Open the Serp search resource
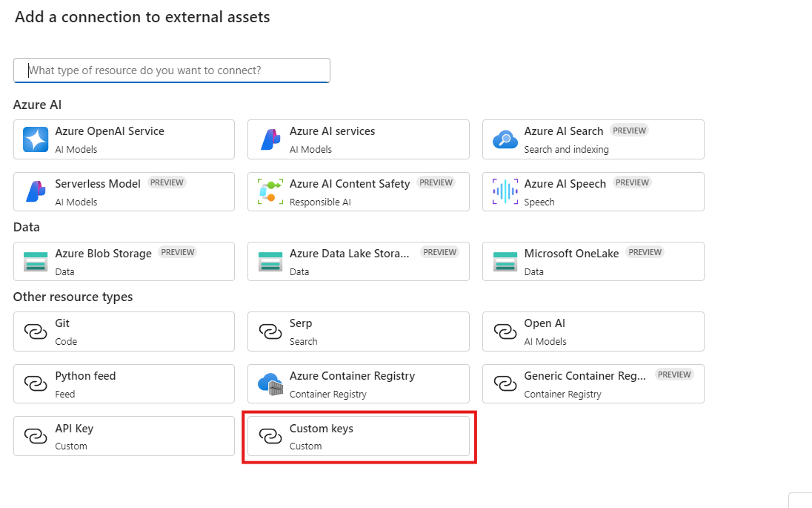The height and width of the screenshot is (508, 812). point(358,331)
